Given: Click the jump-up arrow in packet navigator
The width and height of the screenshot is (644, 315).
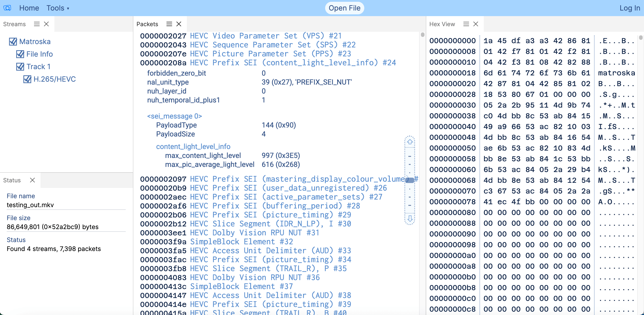Looking at the screenshot, I should click(410, 142).
